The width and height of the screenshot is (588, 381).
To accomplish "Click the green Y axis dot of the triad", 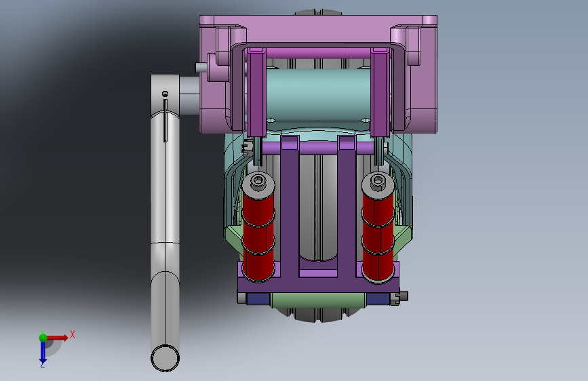I will (43, 338).
